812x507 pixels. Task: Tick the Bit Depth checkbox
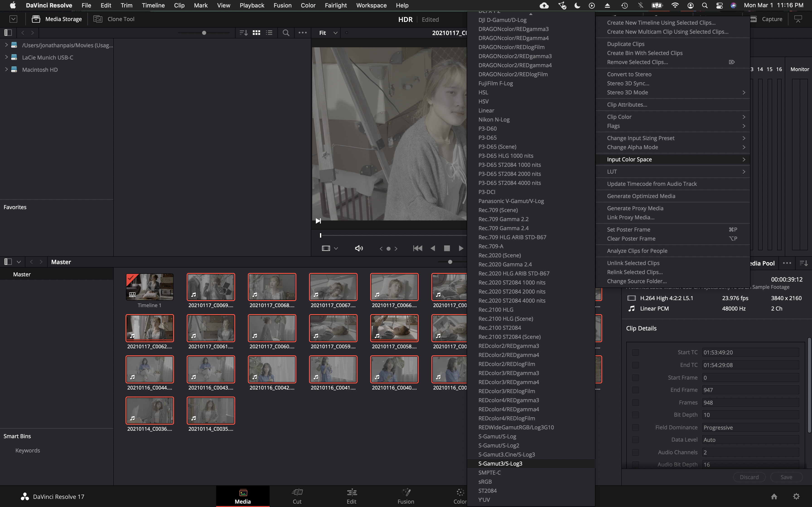coord(635,415)
